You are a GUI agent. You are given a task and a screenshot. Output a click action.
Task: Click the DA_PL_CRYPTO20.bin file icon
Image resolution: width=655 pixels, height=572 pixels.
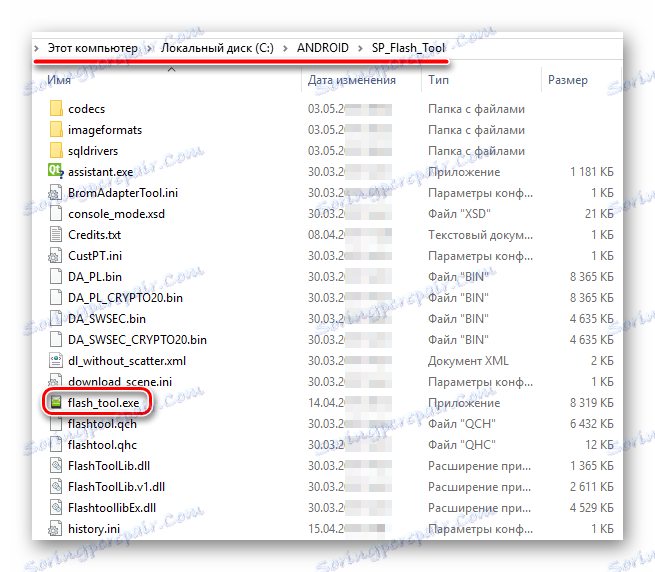pos(56,297)
